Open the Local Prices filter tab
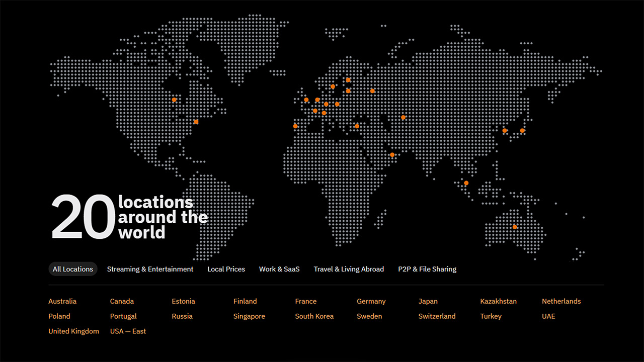The width and height of the screenshot is (644, 362). 226,269
